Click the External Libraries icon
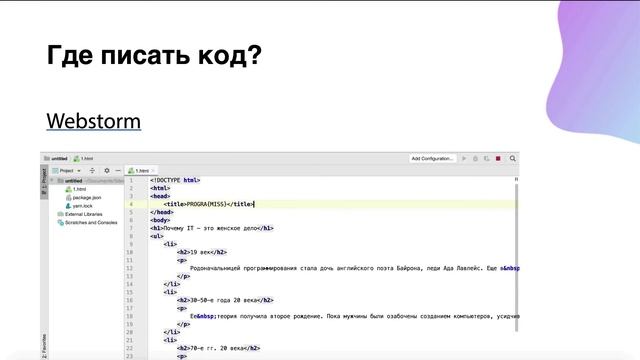The width and height of the screenshot is (640, 360). click(61, 214)
